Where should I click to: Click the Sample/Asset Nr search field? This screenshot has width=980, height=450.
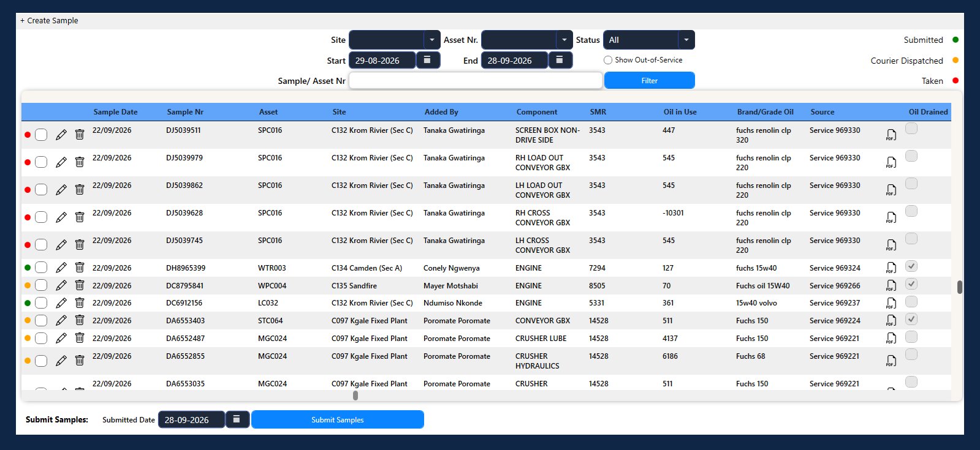pos(476,81)
